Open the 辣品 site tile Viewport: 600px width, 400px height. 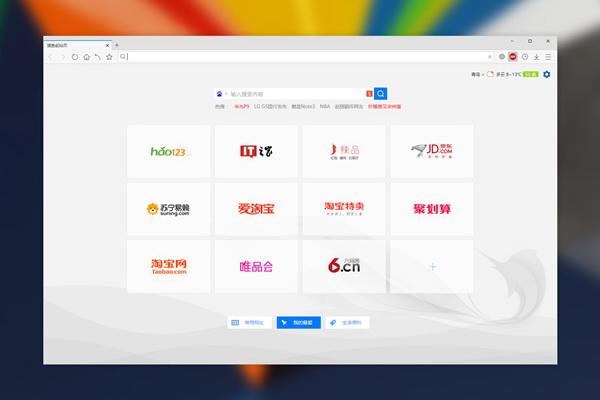pyautogui.click(x=344, y=151)
